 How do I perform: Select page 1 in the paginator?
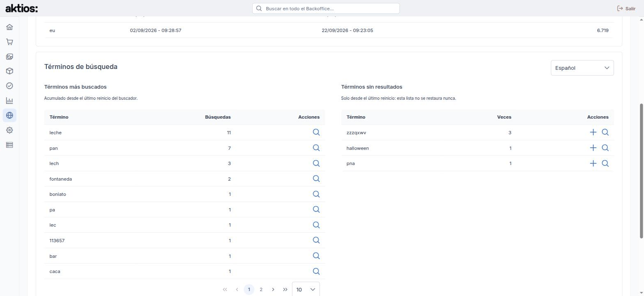pyautogui.click(x=249, y=289)
